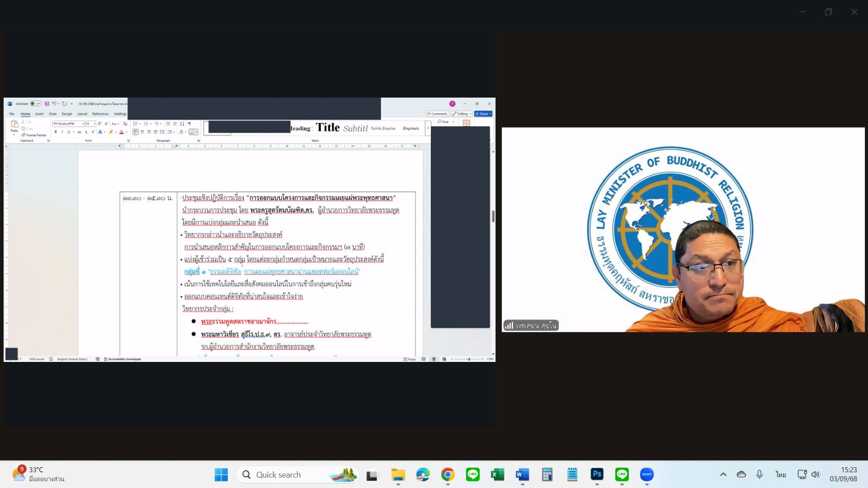Click the Justify alignment icon
Viewport: 868px width, 488px height.
tap(155, 132)
